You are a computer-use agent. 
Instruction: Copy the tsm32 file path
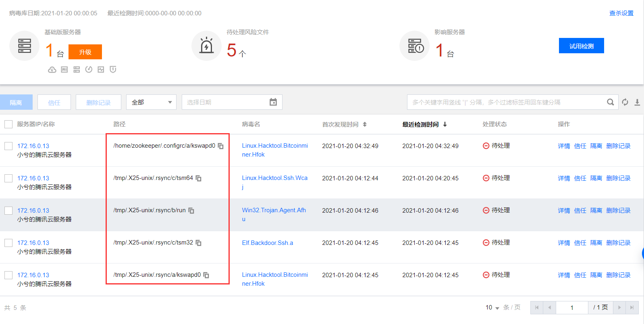coord(199,243)
